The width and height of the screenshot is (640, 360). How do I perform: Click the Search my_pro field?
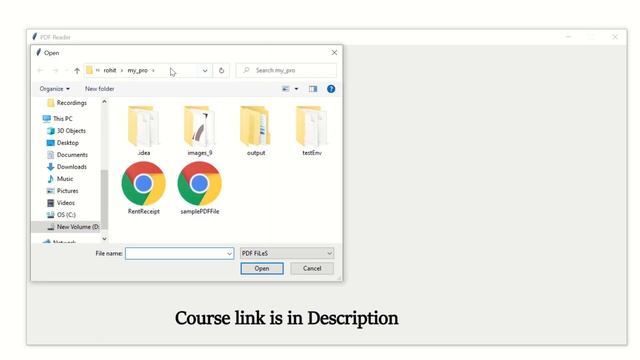(287, 70)
